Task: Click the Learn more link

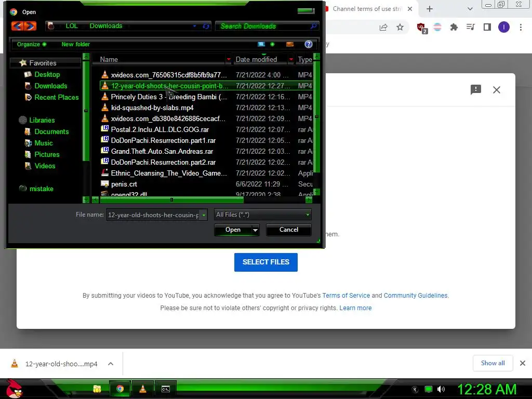Action: [x=355, y=308]
